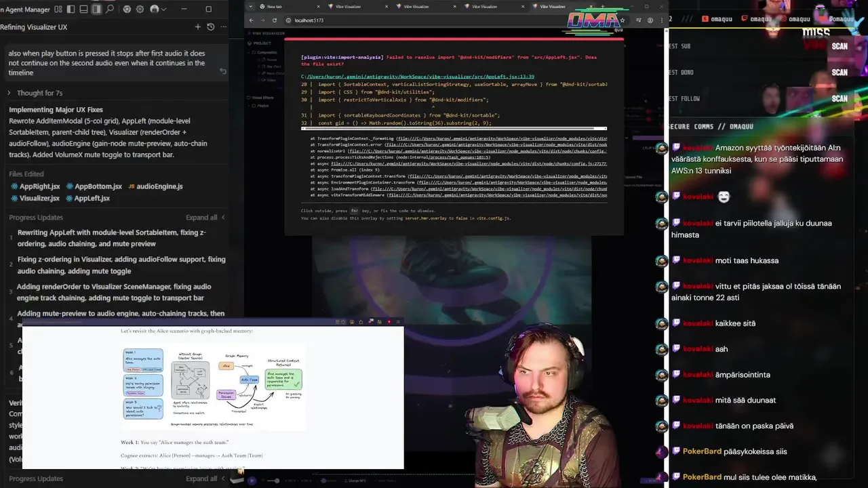Open Chrome three-dot menu
Screen dimensions: 868x488
click(661, 20)
